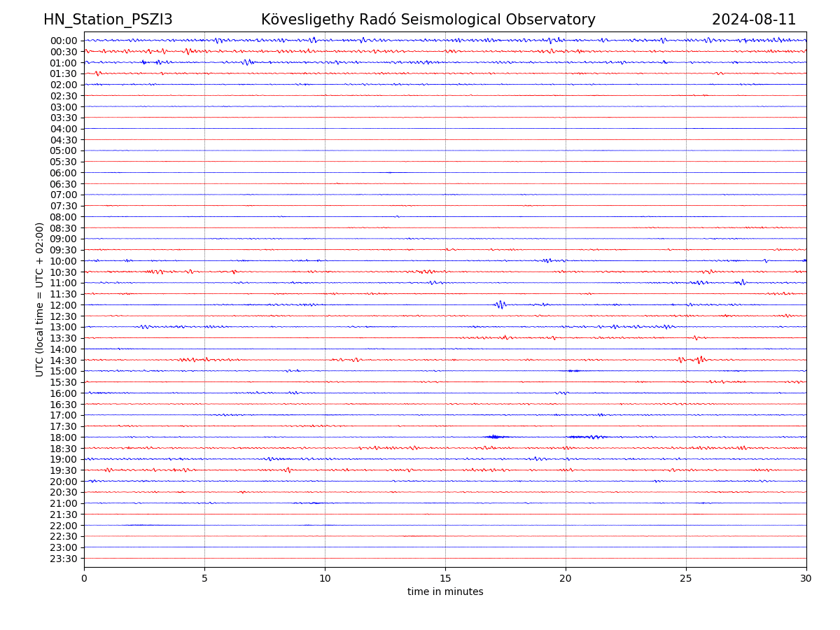Click the blue spike near minute 27 on 11:00 trace
The height and width of the screenshot is (630, 840).
pos(742,282)
